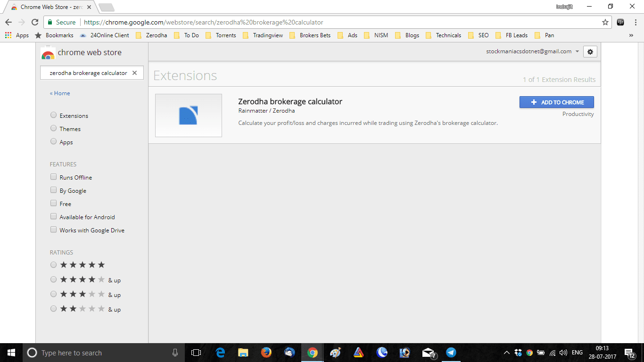
Task: Select four stars & up rating
Action: (53, 280)
